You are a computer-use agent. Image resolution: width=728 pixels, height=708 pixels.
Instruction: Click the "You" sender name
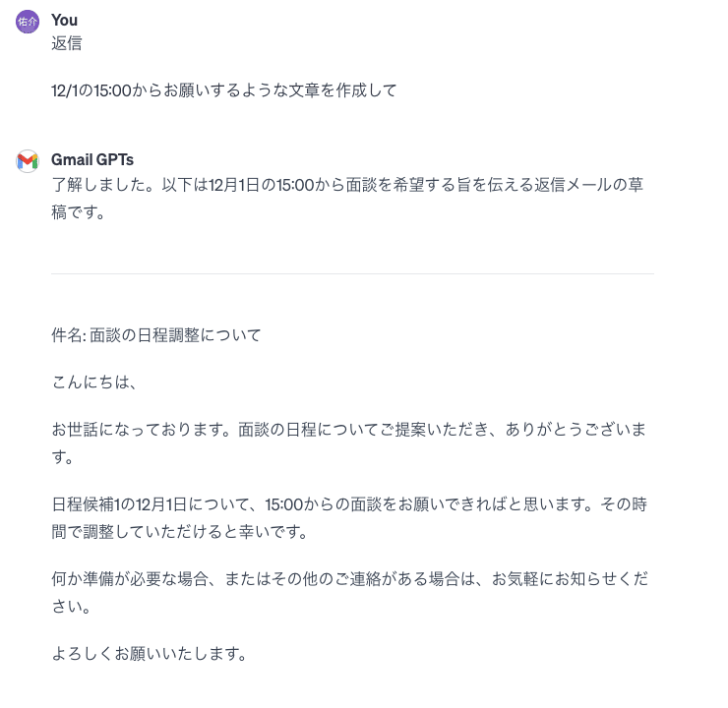point(64,20)
